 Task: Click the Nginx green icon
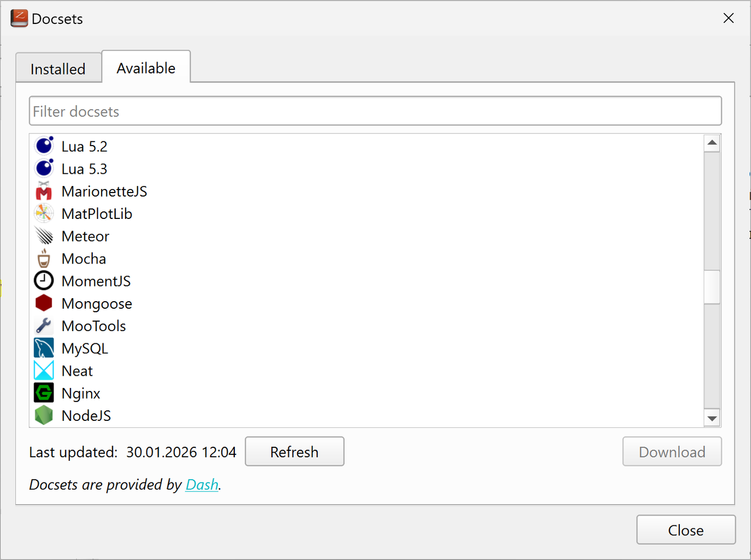44,393
